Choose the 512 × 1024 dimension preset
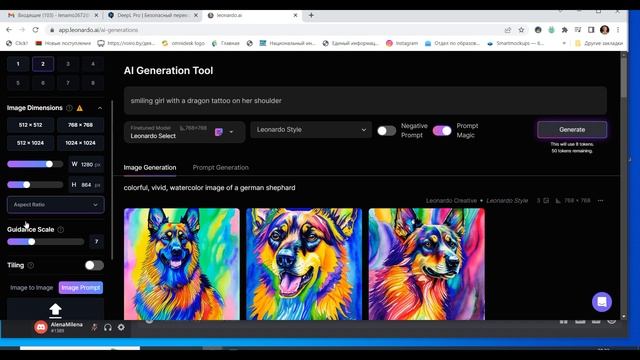640x360 pixels. point(30,143)
